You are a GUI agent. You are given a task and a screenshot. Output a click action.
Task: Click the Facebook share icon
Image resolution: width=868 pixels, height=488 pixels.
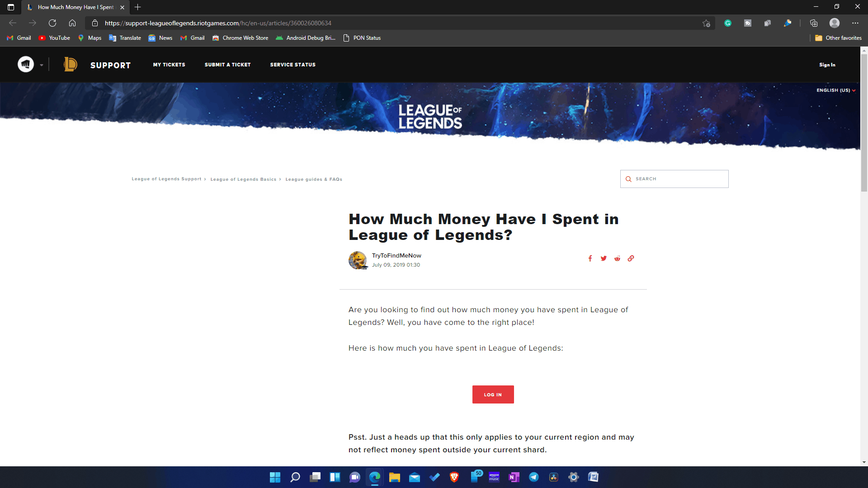coord(590,258)
